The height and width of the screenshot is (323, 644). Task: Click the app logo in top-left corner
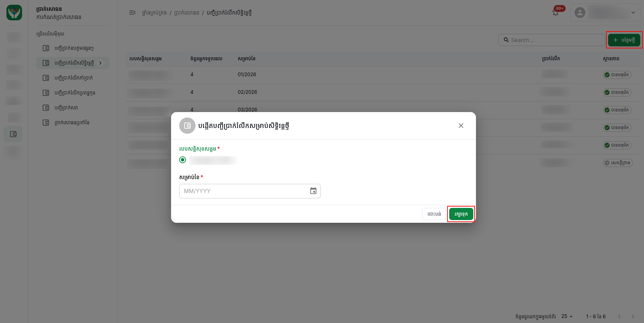click(14, 13)
